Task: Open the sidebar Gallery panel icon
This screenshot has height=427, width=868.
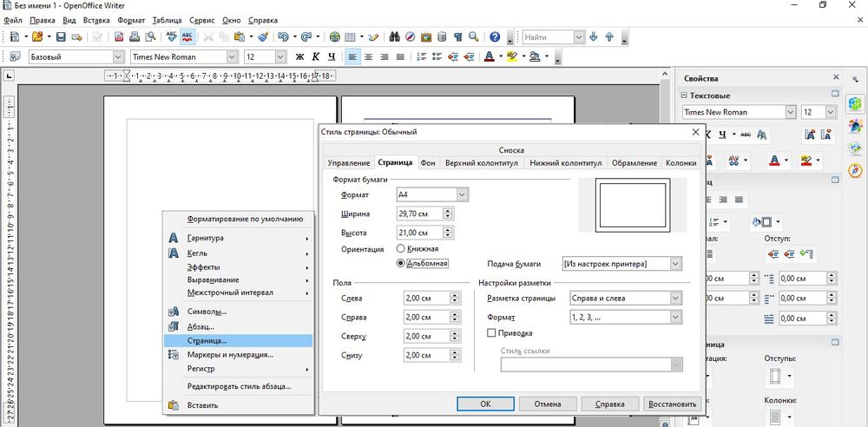Action: pyautogui.click(x=854, y=148)
